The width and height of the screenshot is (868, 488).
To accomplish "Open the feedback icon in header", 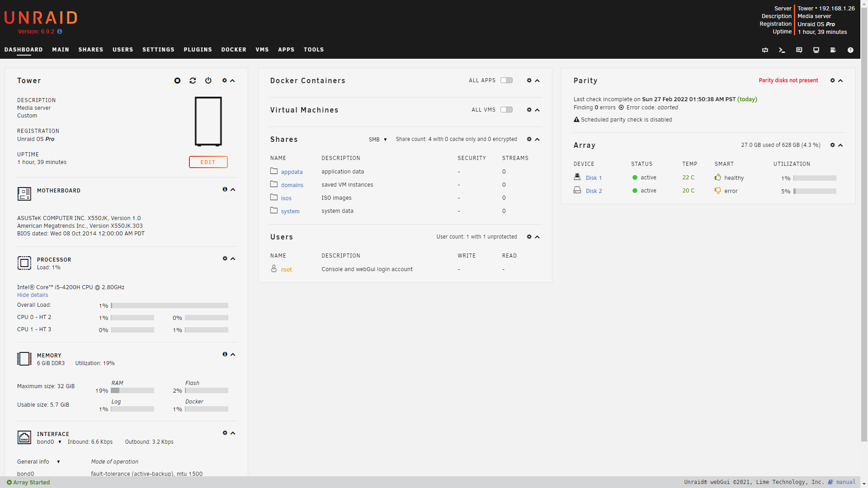I will (799, 50).
